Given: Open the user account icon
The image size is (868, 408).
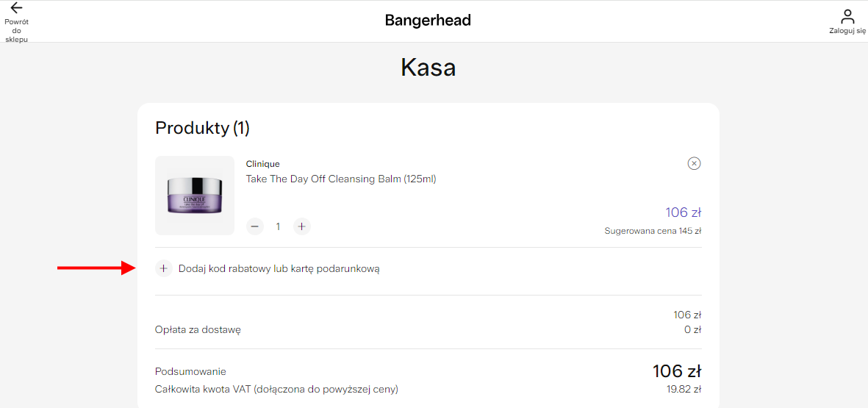Looking at the screenshot, I should coord(847,16).
